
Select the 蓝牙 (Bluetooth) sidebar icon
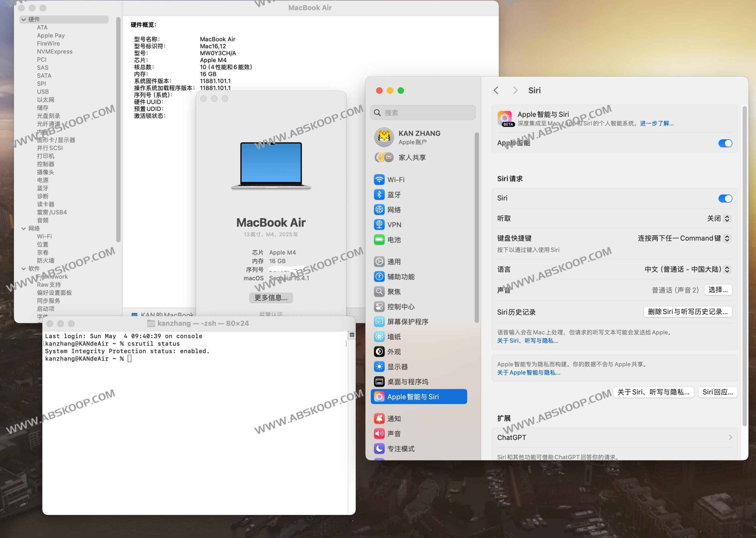[379, 195]
